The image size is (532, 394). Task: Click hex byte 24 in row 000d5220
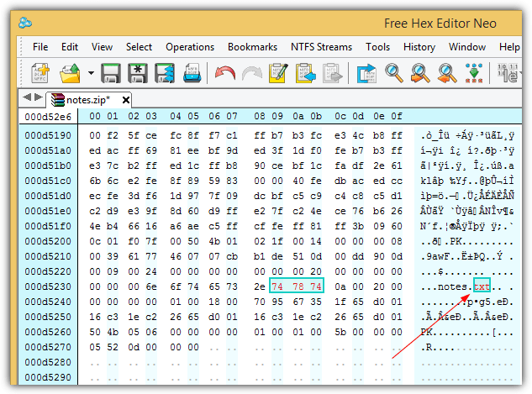[x=151, y=271]
